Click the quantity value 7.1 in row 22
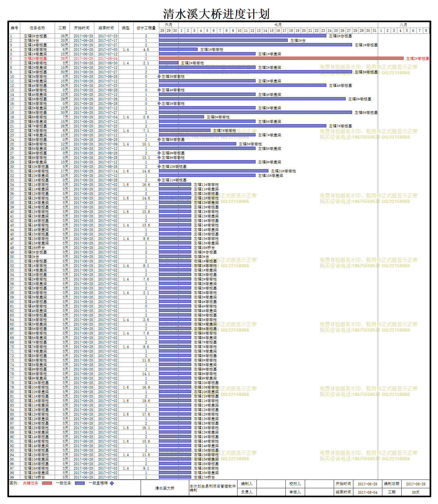 click(146, 131)
